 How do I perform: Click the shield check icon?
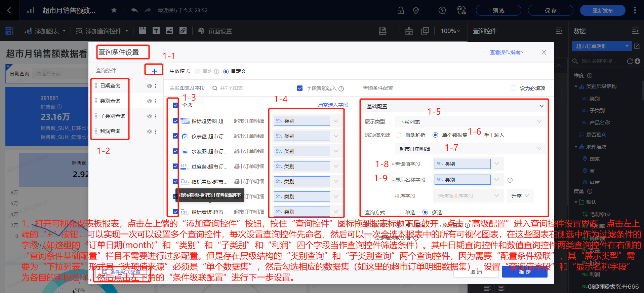[x=416, y=10]
